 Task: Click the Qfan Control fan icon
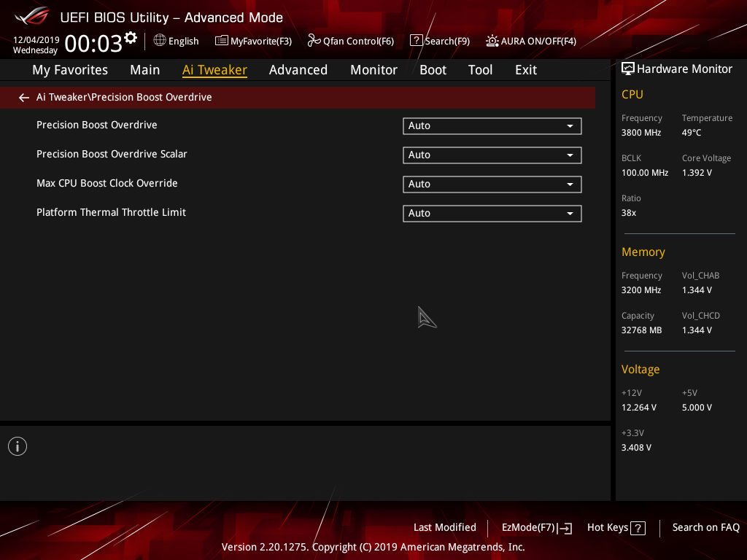[x=314, y=41]
